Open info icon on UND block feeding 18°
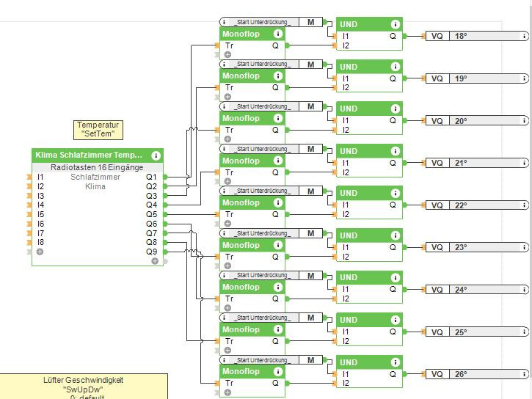The height and width of the screenshot is (399, 532). tap(395, 24)
